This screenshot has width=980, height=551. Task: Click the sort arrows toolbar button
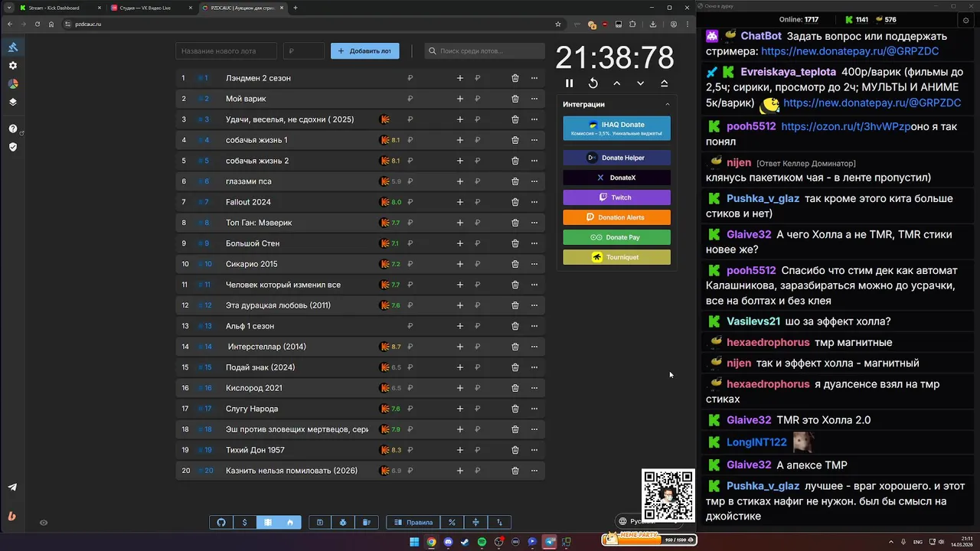(x=499, y=523)
